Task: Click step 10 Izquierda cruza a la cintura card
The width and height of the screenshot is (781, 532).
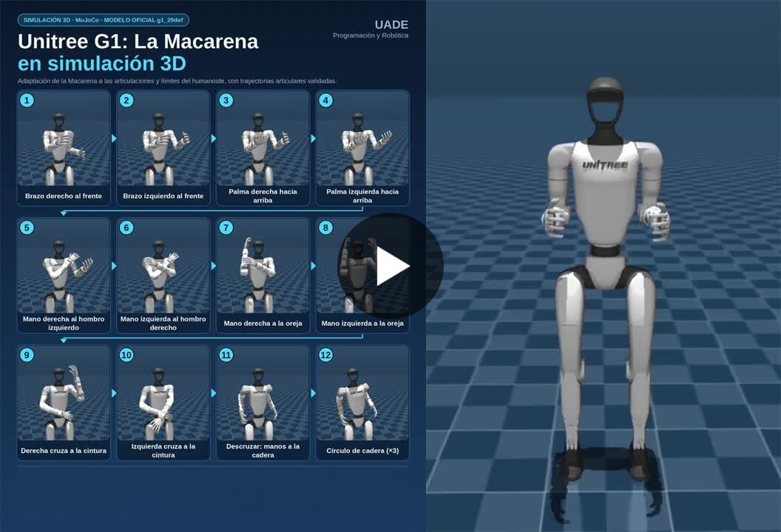Action: (x=163, y=403)
